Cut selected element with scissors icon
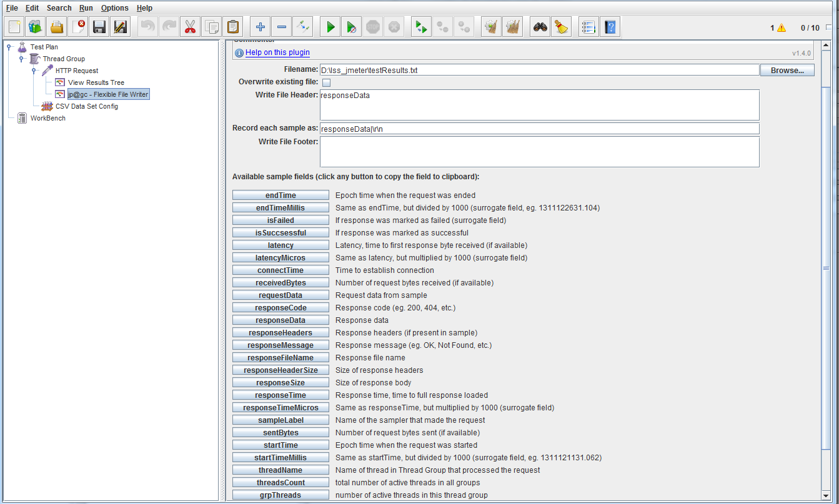 tap(191, 27)
